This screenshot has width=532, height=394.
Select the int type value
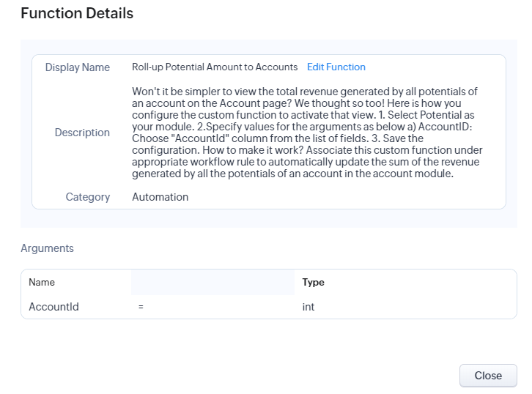coord(308,307)
